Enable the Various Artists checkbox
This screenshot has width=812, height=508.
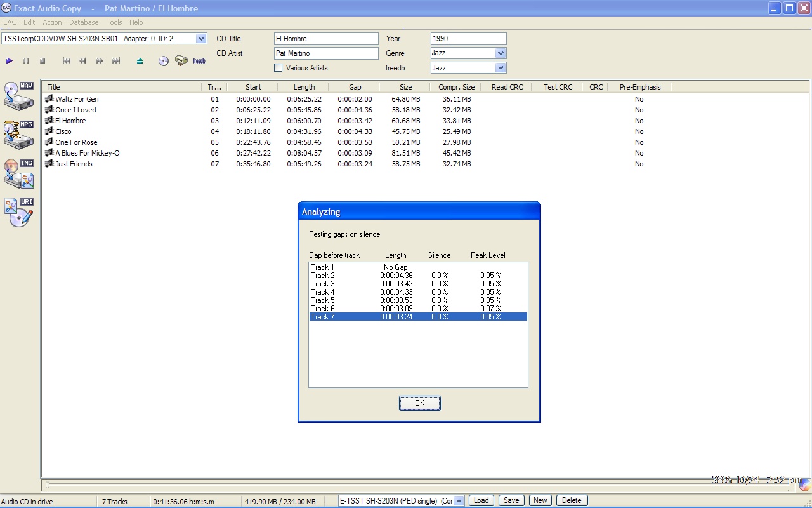tap(278, 68)
